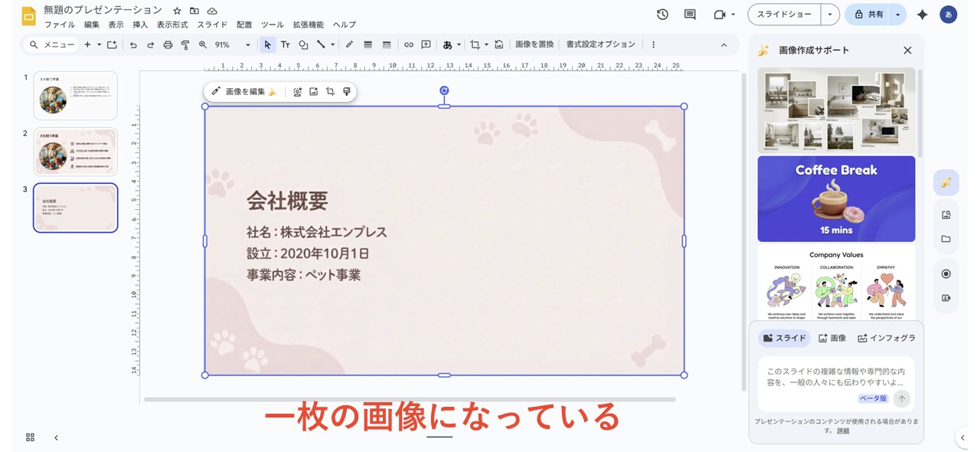
Task: Toggle the spelling suggestions あ icon
Action: 447,44
